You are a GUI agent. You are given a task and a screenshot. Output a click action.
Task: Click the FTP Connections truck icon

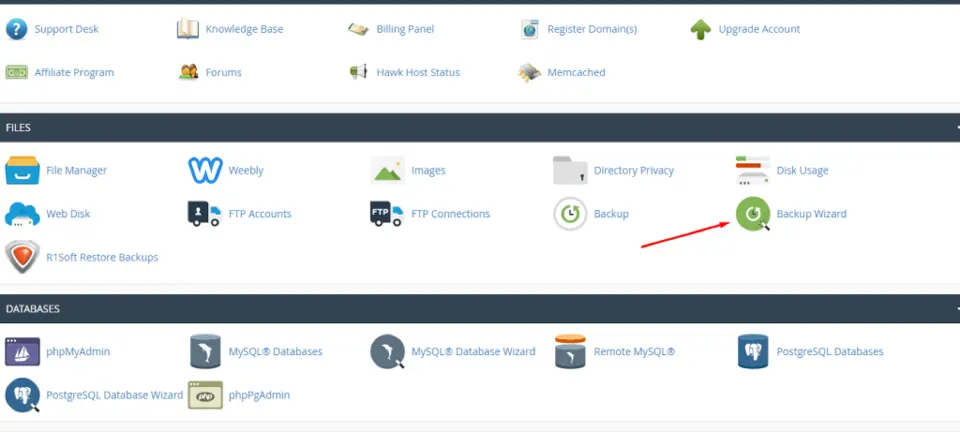click(x=387, y=214)
